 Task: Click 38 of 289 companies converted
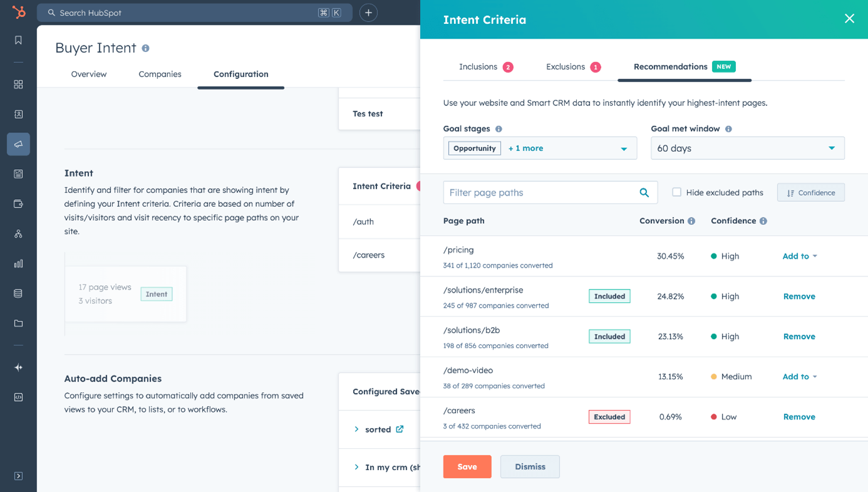tap(494, 386)
